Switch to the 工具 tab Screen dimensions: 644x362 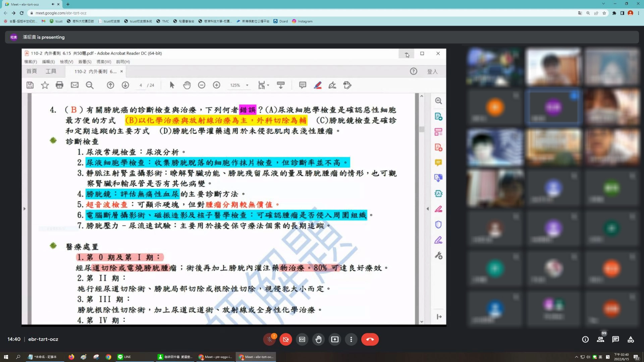pos(51,71)
